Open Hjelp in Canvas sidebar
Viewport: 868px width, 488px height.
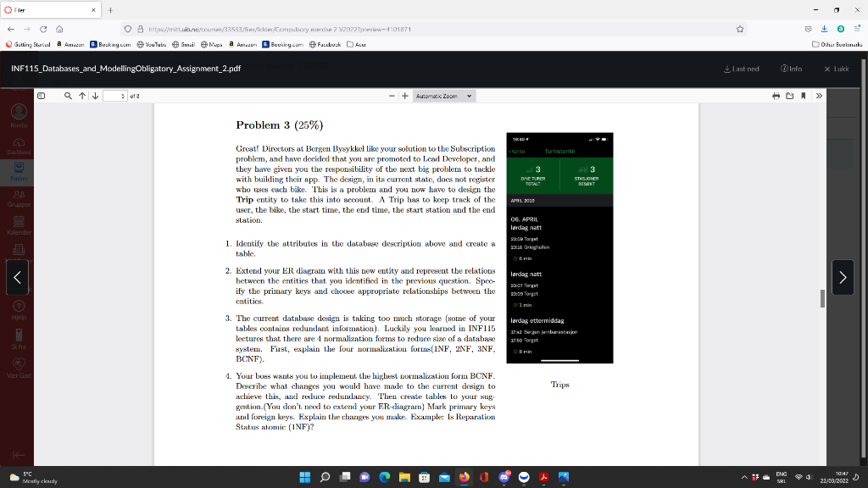click(x=19, y=310)
